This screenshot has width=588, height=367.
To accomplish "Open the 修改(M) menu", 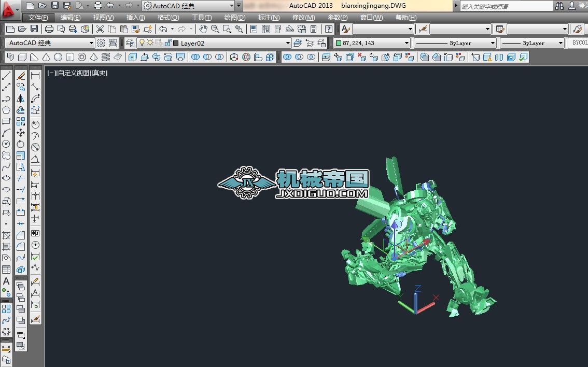I will (x=303, y=18).
